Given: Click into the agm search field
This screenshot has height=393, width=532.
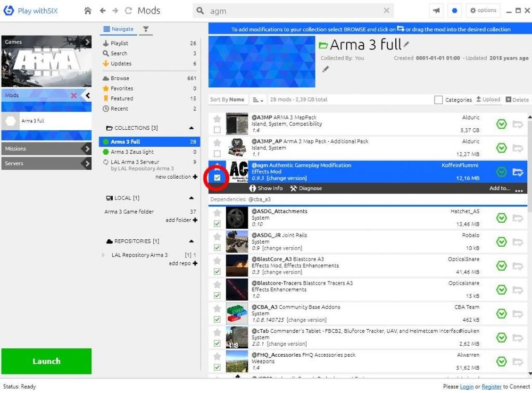Looking at the screenshot, I should (x=294, y=11).
